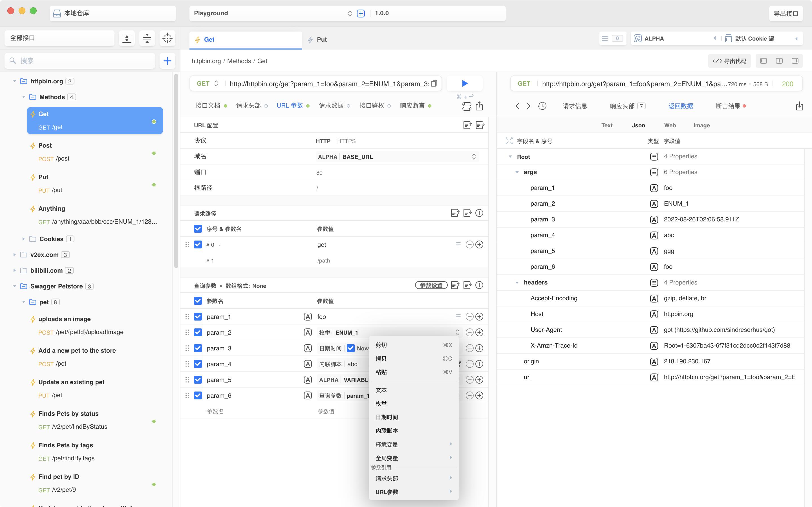
Task: Click the 参数设置 button
Action: pyautogui.click(x=431, y=285)
